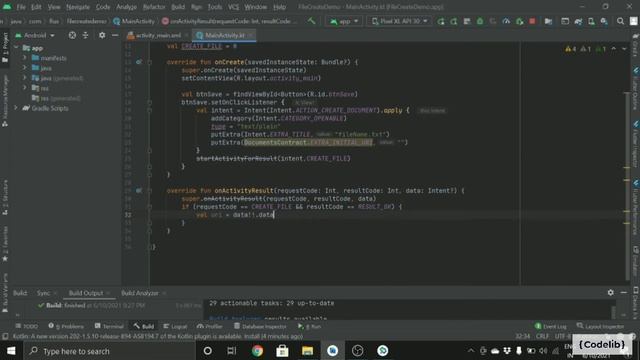The height and width of the screenshot is (360, 640).
Task: Click the red Stop button
Action: 532,21
